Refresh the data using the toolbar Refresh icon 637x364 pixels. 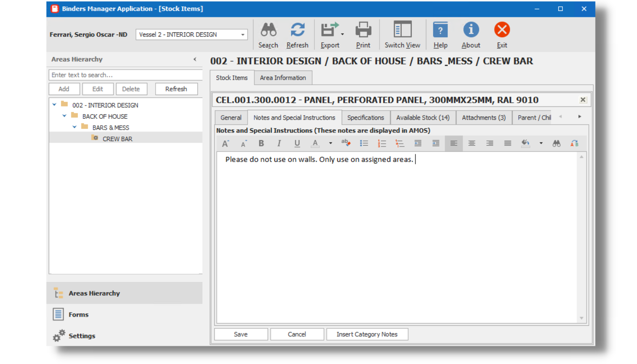click(x=298, y=34)
